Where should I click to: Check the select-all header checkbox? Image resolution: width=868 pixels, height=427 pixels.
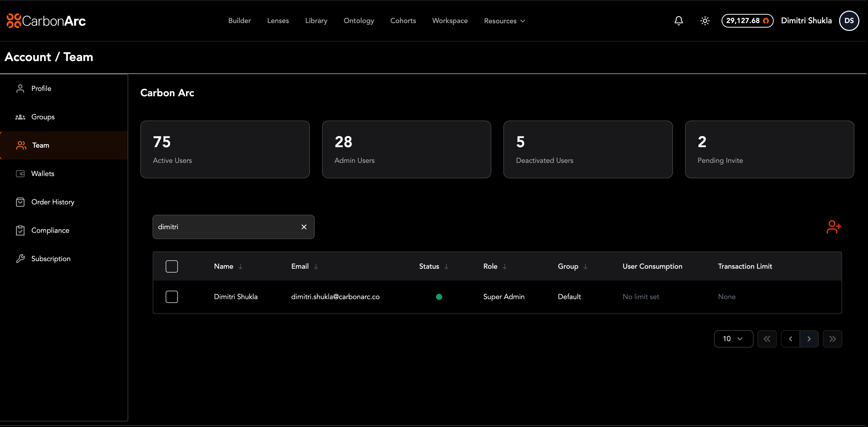pos(172,266)
